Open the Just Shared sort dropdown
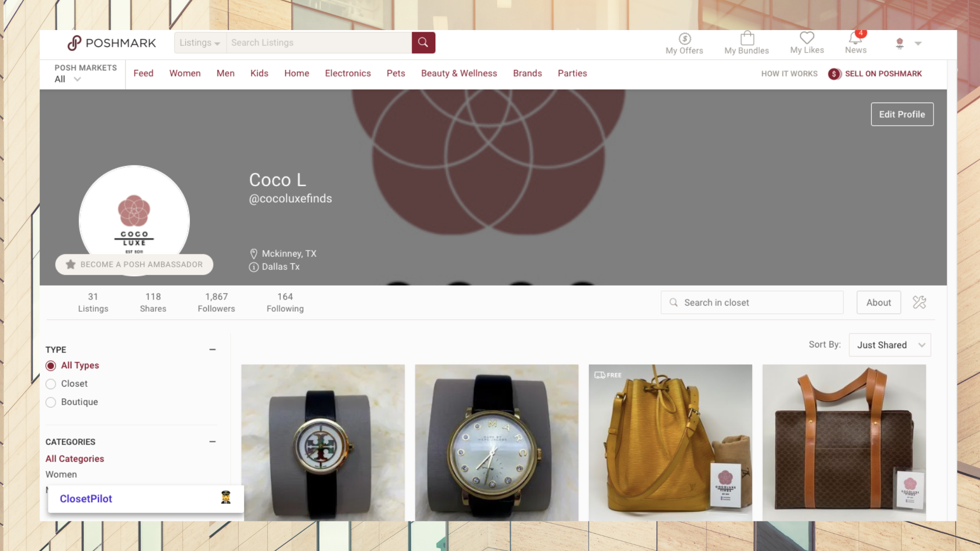The width and height of the screenshot is (980, 551). [890, 345]
